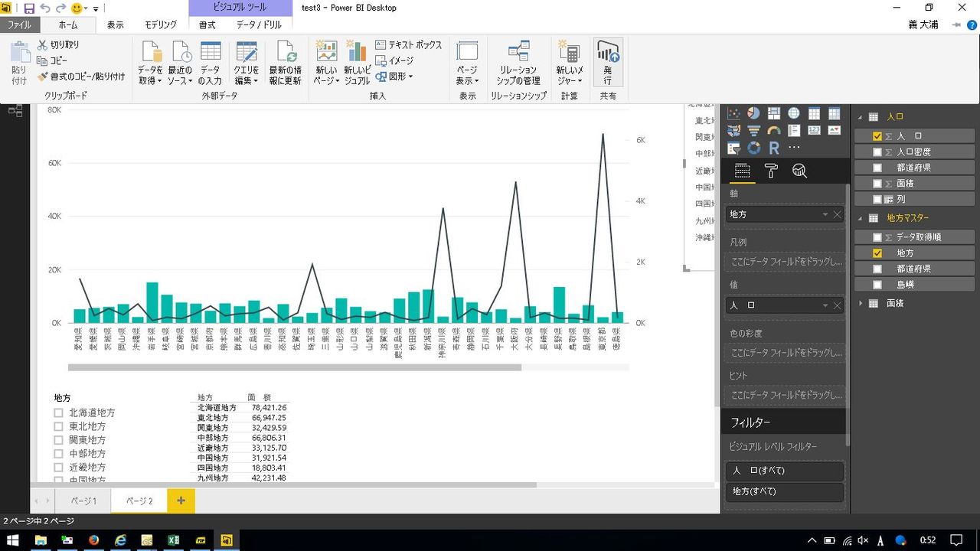
Task: Click the Save icon in the title bar
Action: coord(29,8)
